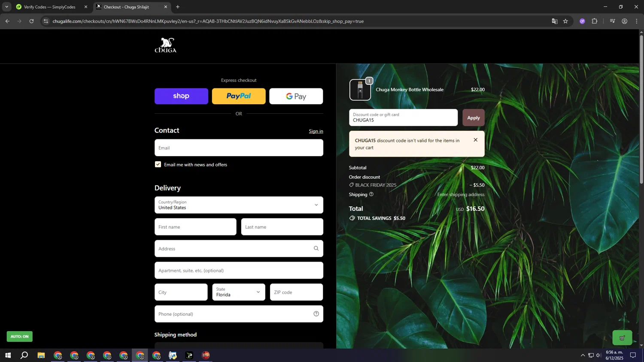Open the purple extension icon
The width and height of the screenshot is (644, 362).
coord(582,21)
